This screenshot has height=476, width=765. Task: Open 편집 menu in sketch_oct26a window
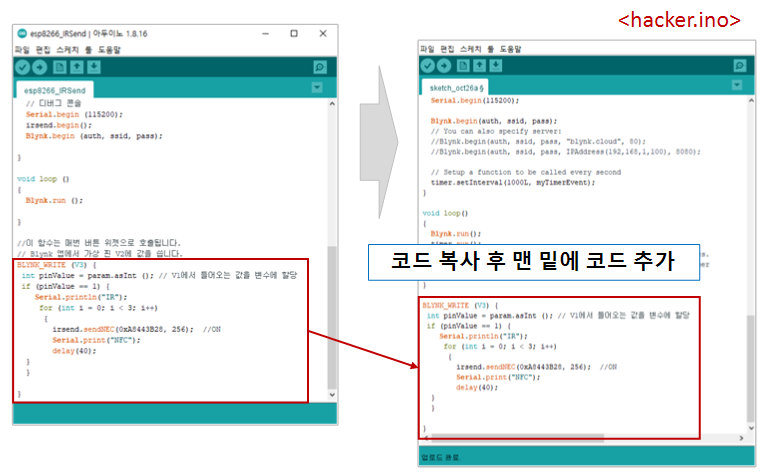point(447,49)
